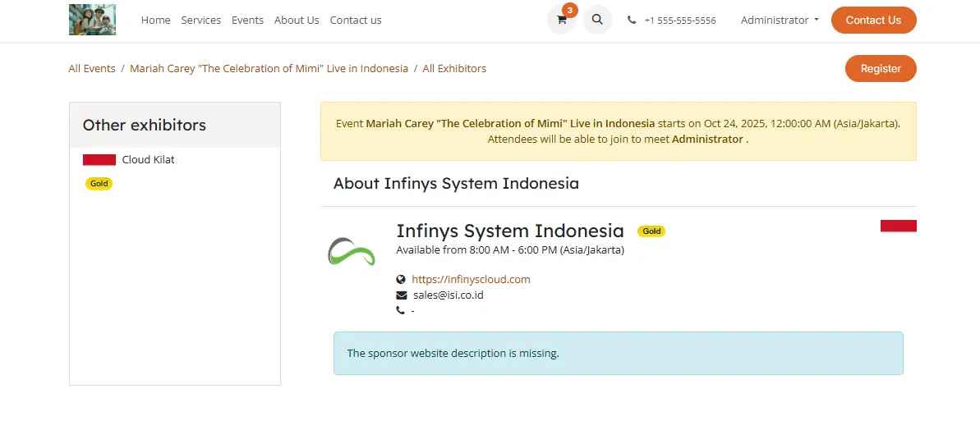
Task: Open the All Events breadcrumb link
Action: point(92,69)
